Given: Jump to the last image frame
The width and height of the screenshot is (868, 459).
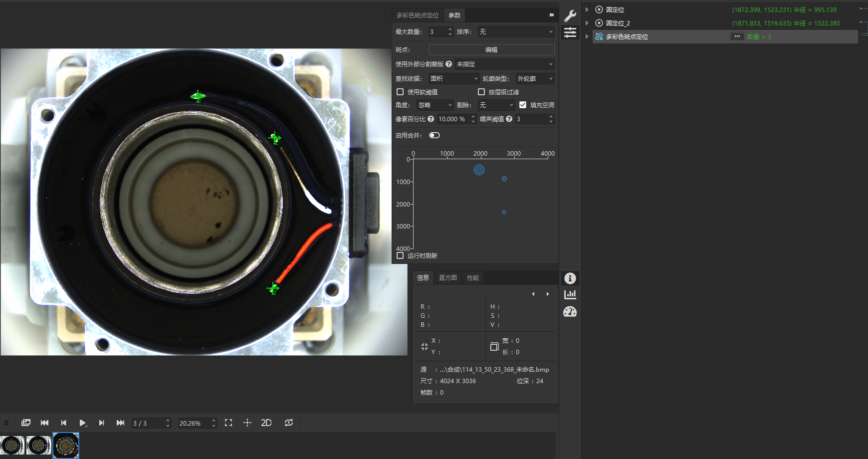Looking at the screenshot, I should coord(120,423).
